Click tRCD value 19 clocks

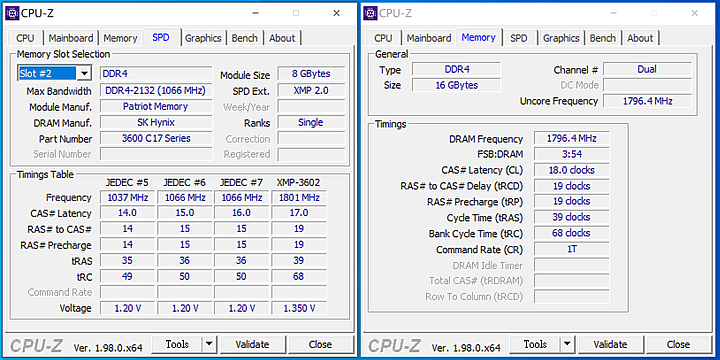[572, 186]
